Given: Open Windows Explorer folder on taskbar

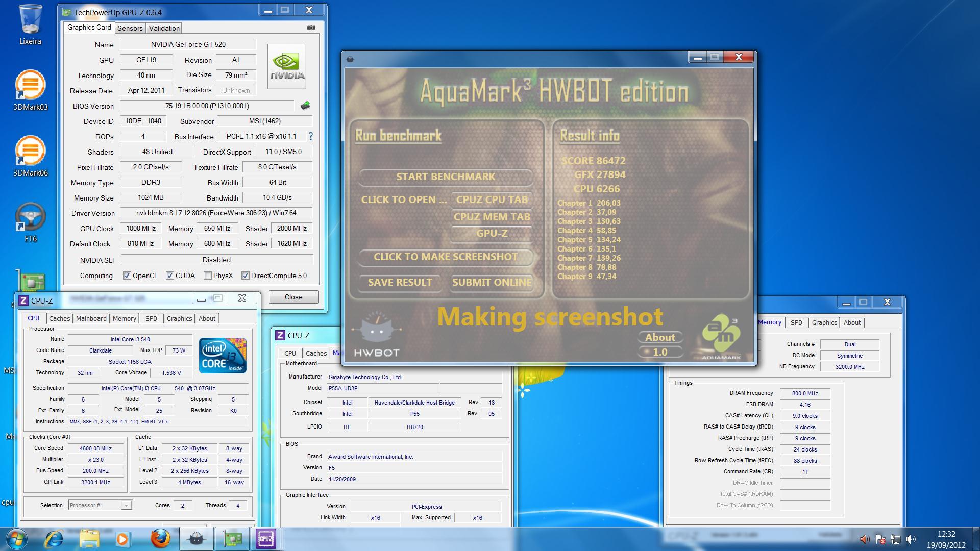Looking at the screenshot, I should click(89, 539).
